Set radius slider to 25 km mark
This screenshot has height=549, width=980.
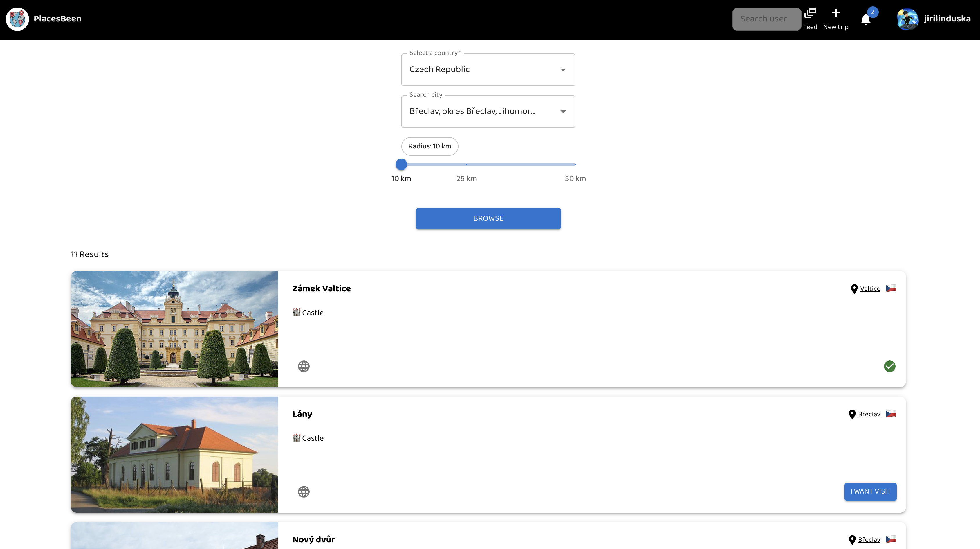(x=466, y=164)
